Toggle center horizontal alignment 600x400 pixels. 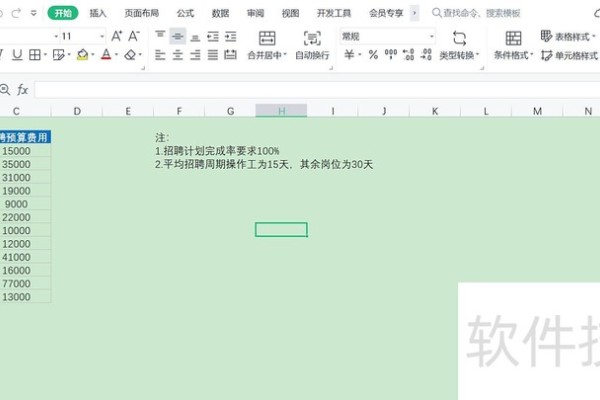pyautogui.click(x=178, y=55)
